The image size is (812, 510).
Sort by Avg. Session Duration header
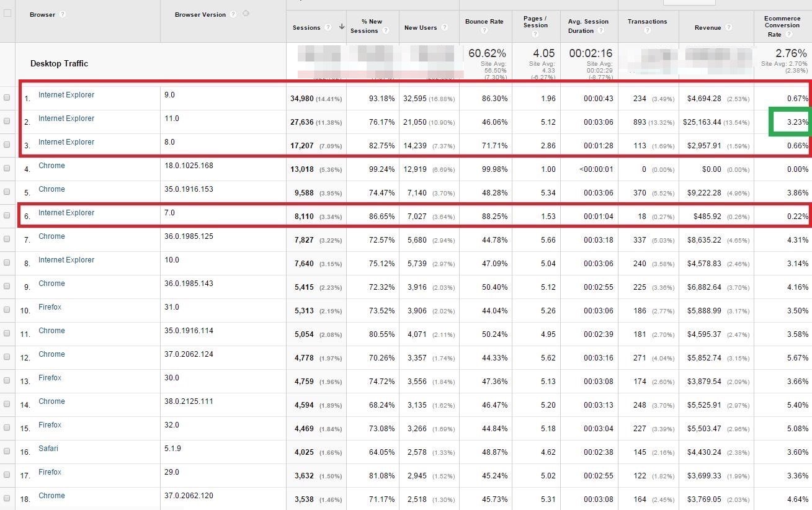pyautogui.click(x=589, y=26)
